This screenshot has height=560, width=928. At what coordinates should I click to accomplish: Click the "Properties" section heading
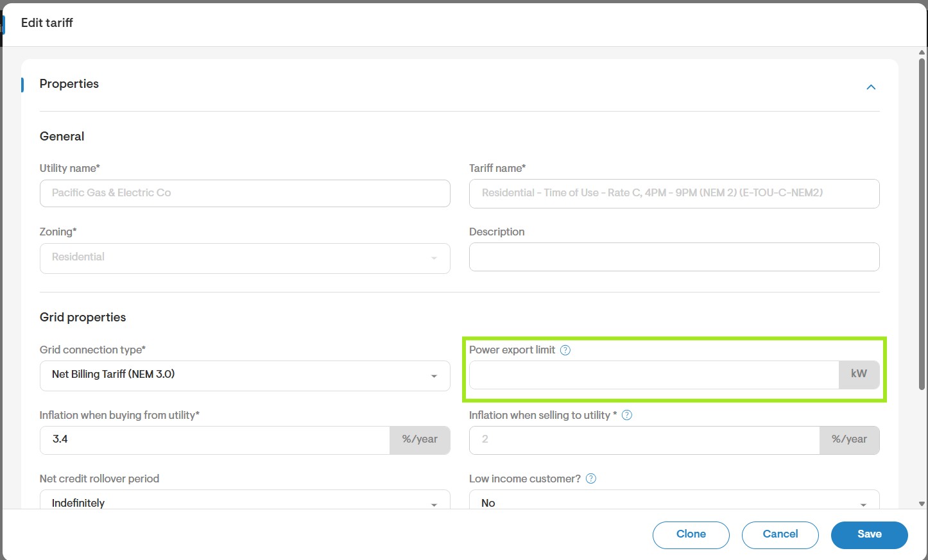point(69,84)
